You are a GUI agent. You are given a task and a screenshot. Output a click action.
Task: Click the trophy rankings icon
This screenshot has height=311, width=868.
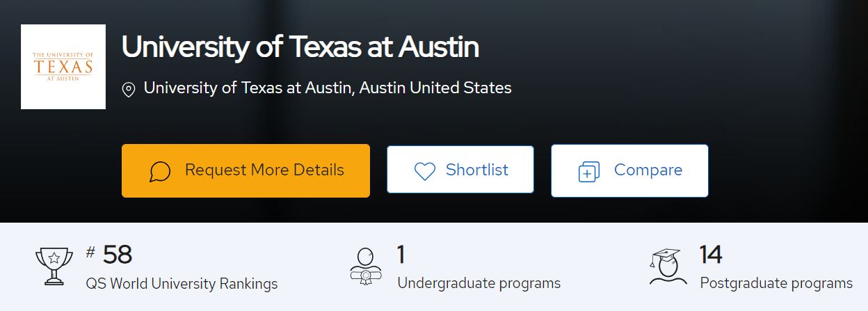coord(54,266)
